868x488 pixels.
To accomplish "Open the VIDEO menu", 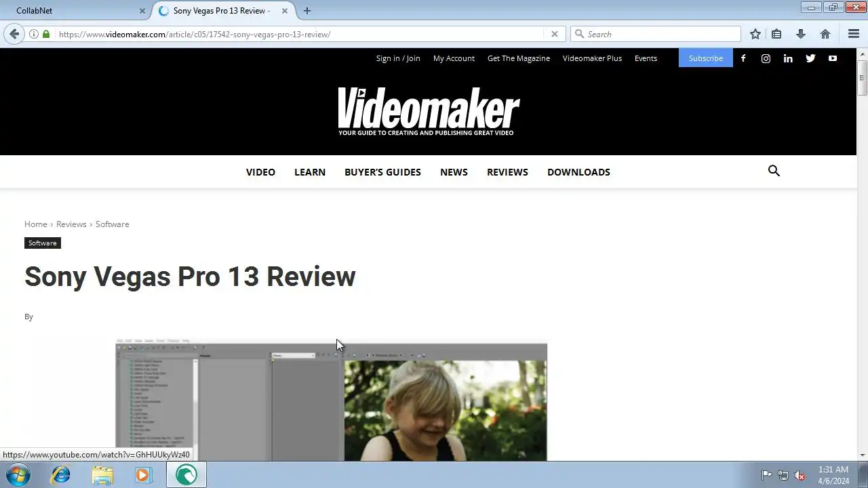I will pos(260,172).
